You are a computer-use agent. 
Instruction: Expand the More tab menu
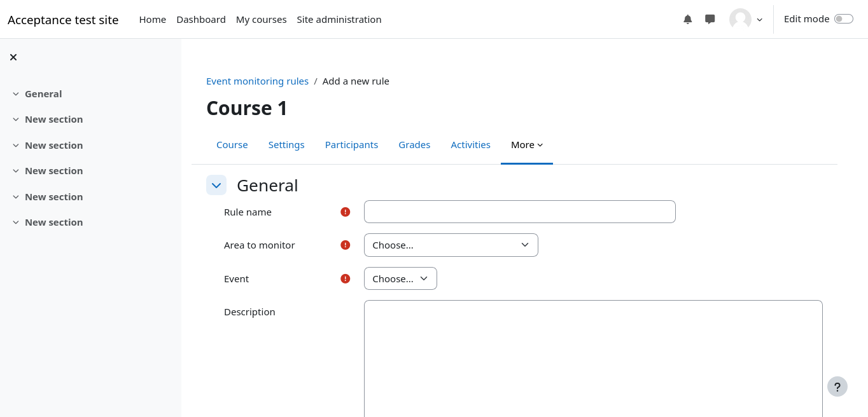[x=526, y=145]
